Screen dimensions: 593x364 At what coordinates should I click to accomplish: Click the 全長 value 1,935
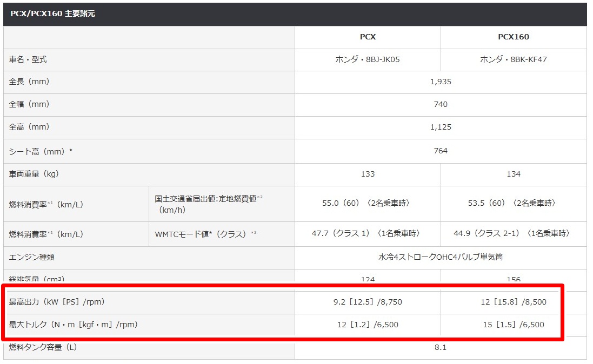tap(441, 82)
